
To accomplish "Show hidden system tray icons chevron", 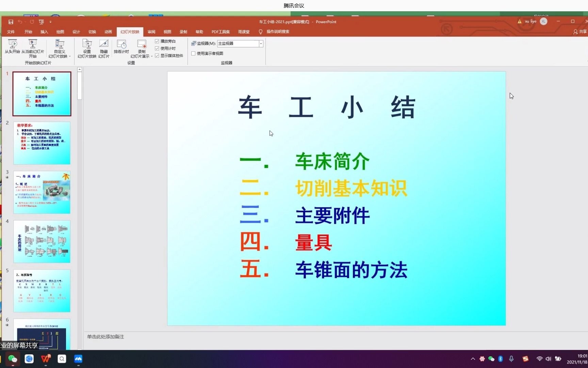I will point(473,359).
